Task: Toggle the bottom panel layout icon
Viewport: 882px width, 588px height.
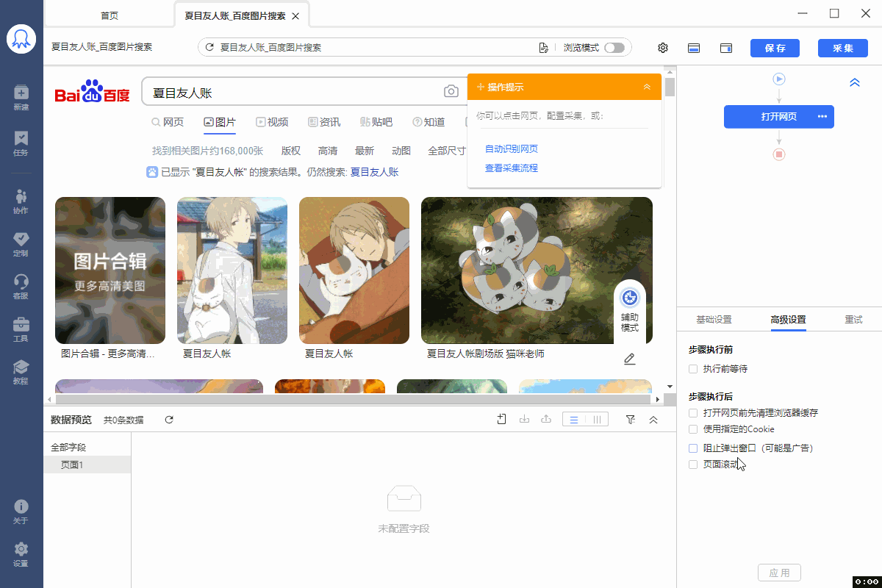Action: coord(694,48)
